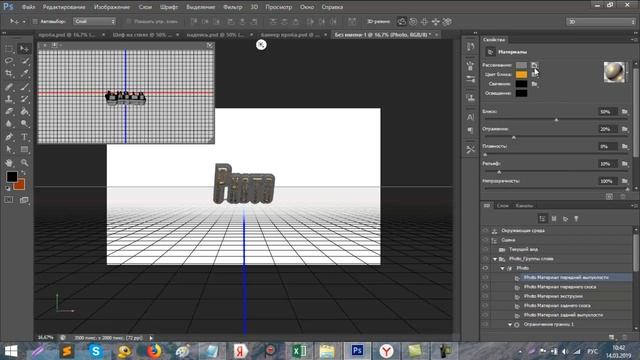Open the material preset picker arrow
Screen dimensions: 640x360
pyautogui.click(x=628, y=72)
